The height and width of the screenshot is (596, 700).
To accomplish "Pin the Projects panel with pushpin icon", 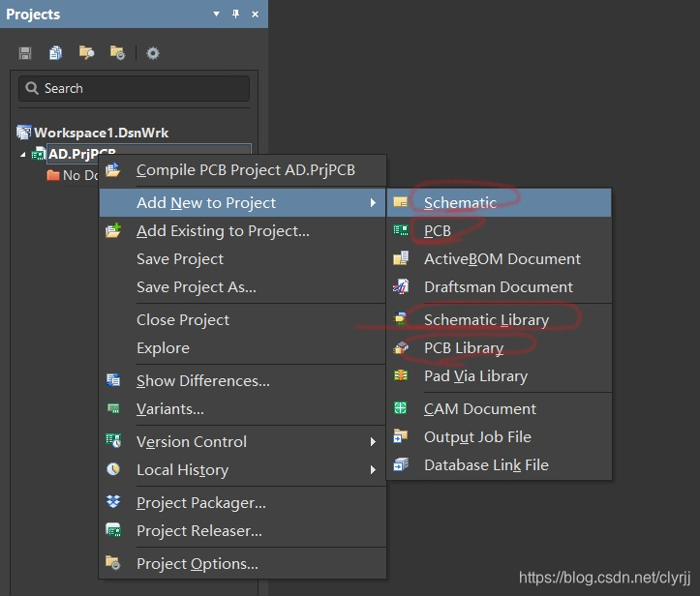I will pyautogui.click(x=235, y=15).
